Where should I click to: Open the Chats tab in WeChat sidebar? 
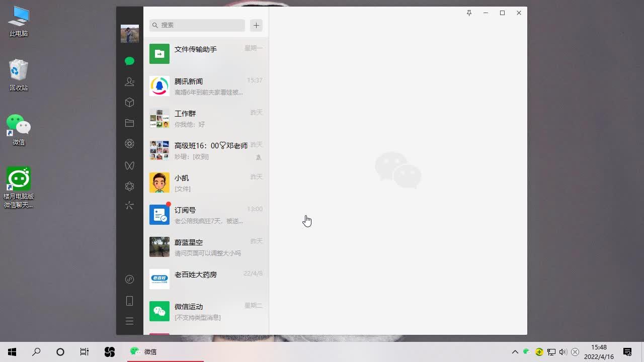(x=129, y=61)
